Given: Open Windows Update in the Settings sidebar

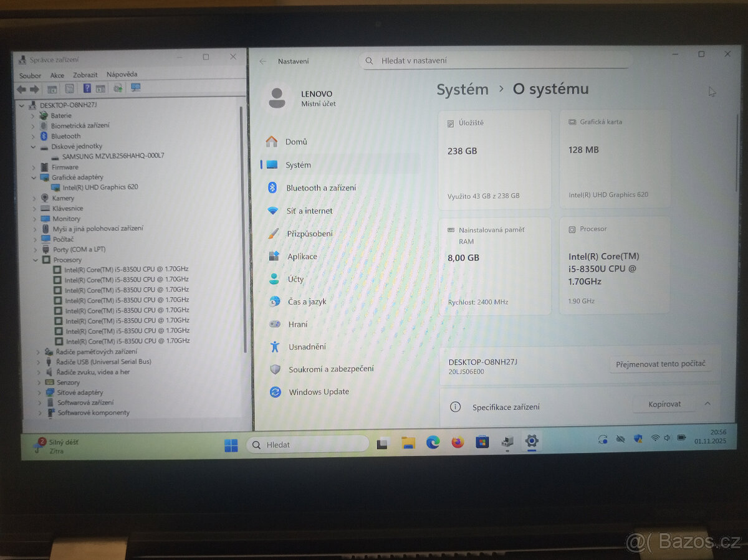Looking at the screenshot, I should coord(320,392).
